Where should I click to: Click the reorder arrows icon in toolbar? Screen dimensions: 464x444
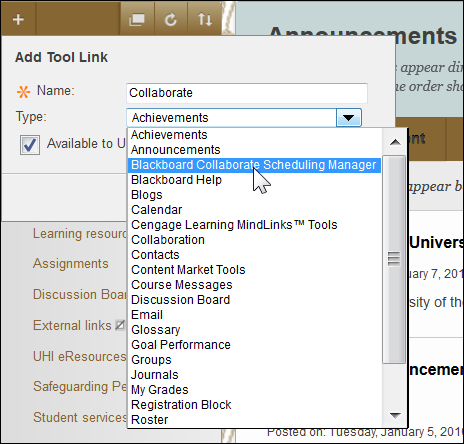tap(205, 20)
